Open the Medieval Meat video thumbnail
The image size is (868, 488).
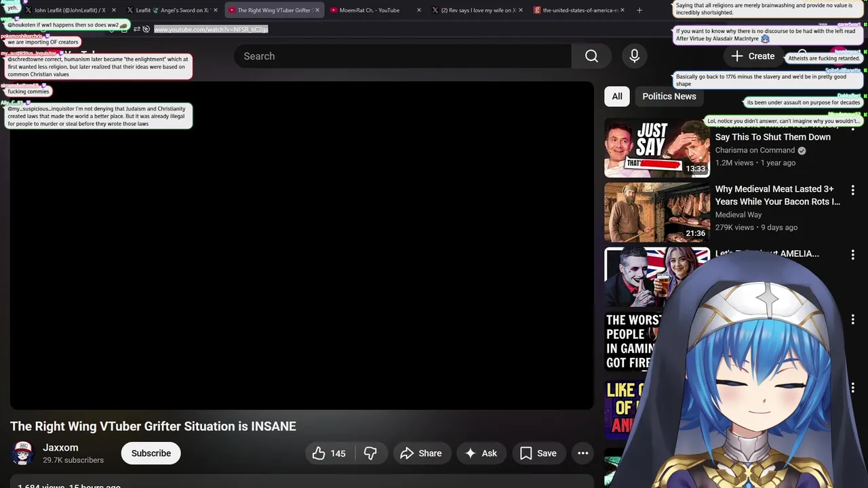pyautogui.click(x=657, y=213)
